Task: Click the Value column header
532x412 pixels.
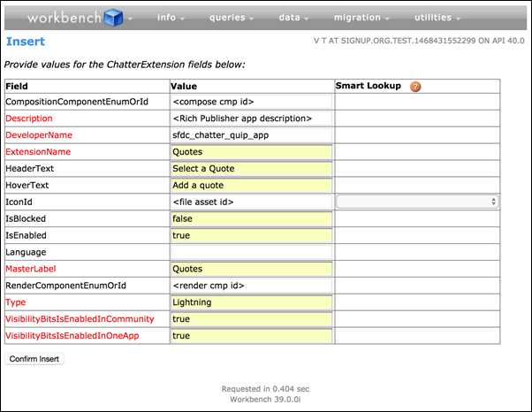Action: [x=184, y=86]
